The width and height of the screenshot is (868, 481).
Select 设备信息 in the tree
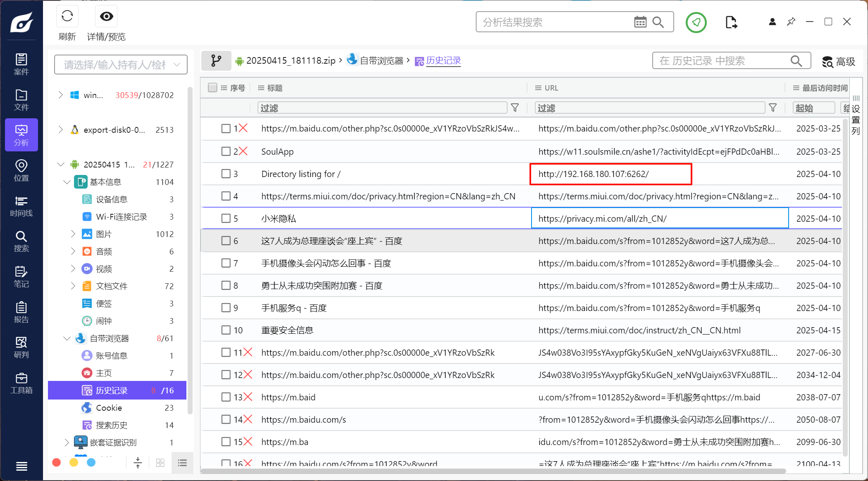point(112,199)
